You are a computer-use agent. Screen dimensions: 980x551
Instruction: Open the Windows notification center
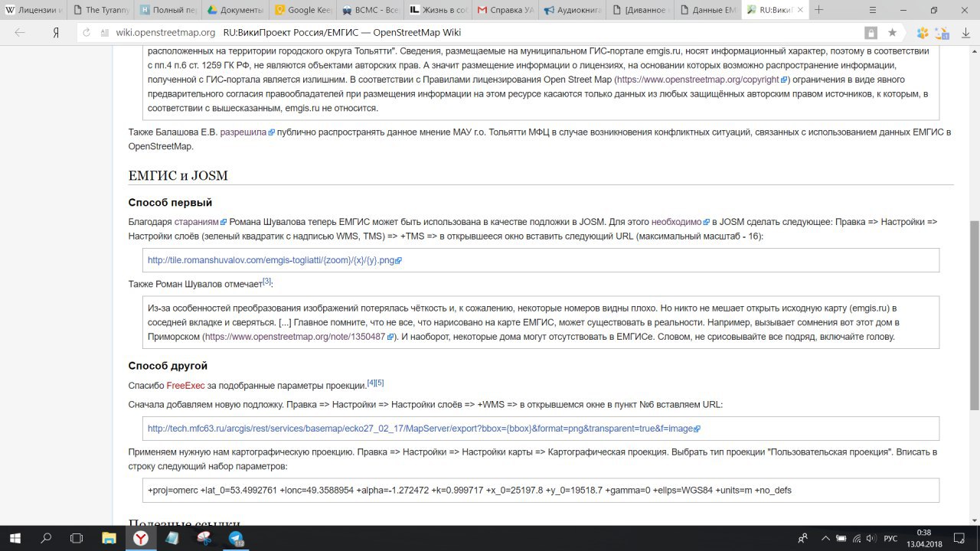click(957, 538)
